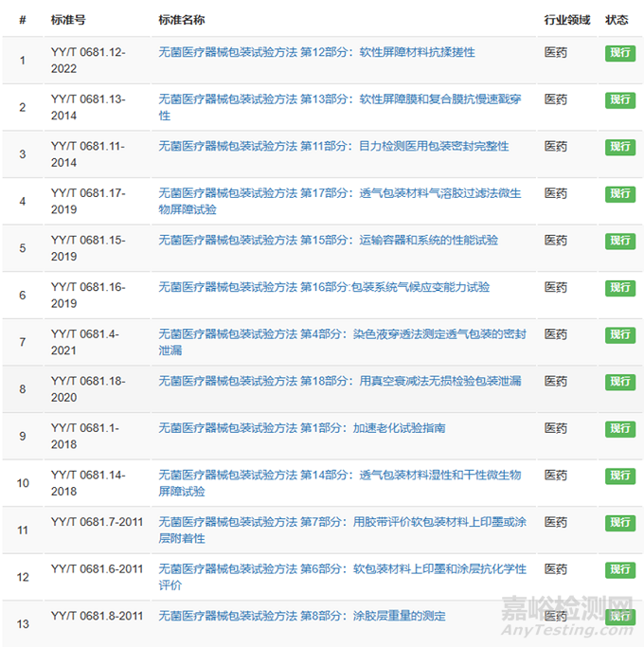Open the 第16部分 包装系统气候应变能力试验 link
This screenshot has height=647, width=644.
(324, 287)
